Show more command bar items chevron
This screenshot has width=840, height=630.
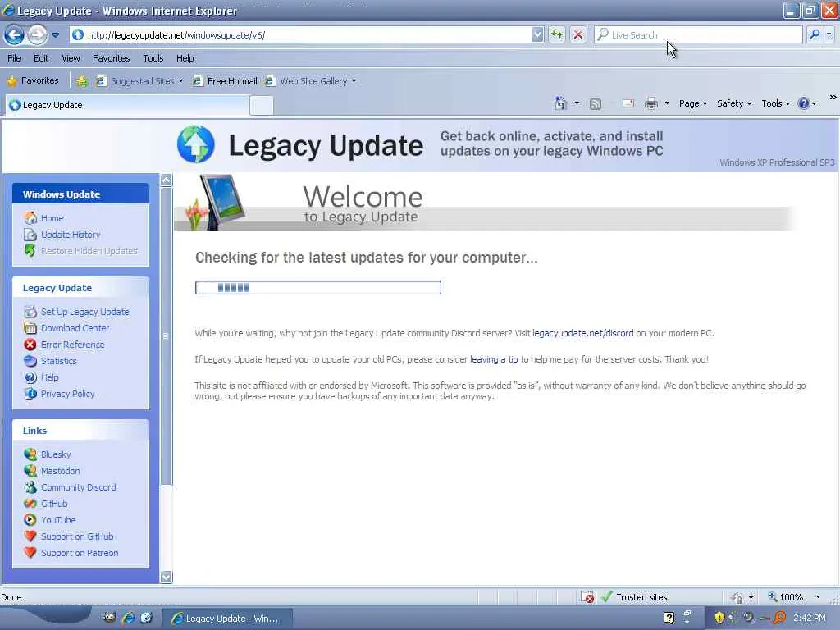833,98
